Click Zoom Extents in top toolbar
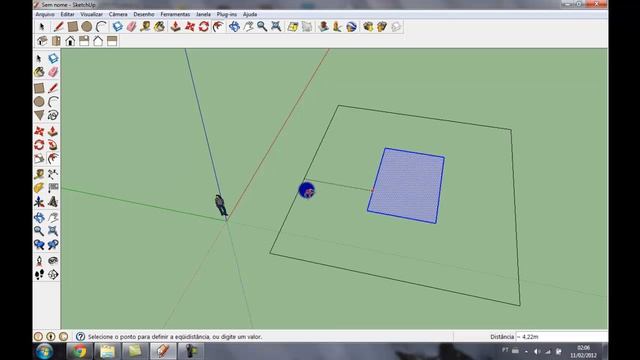 click(x=276, y=27)
